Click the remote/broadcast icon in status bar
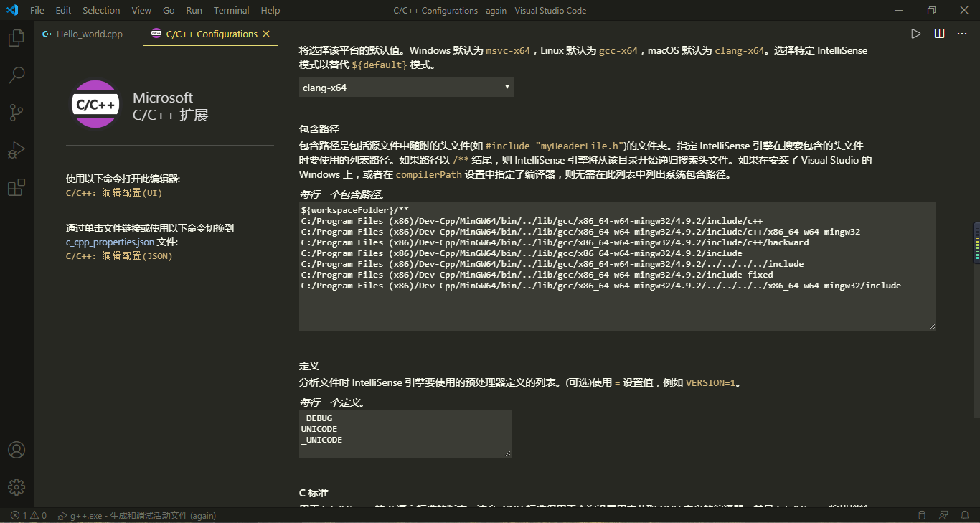This screenshot has width=980, height=523. 923,515
